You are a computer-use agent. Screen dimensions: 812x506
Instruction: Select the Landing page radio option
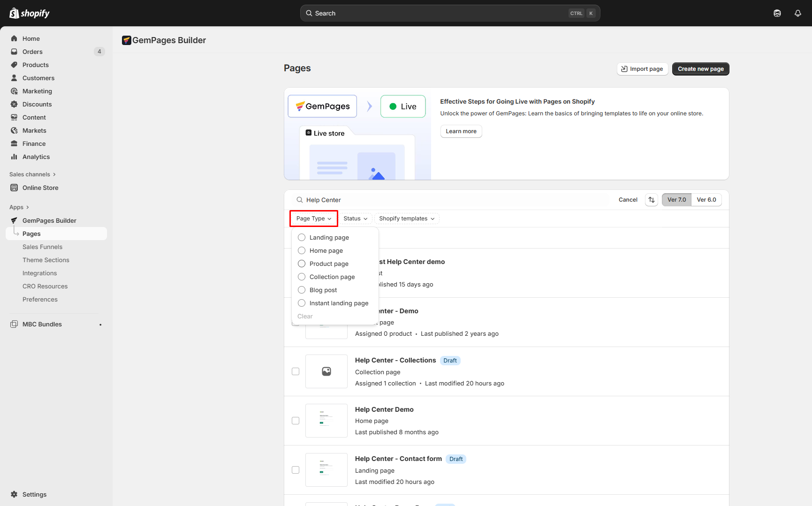302,237
